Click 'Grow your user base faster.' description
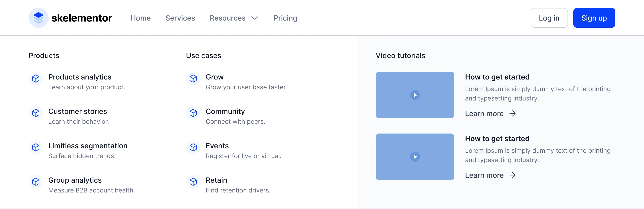Screen dimensions: 644x209 coord(246,87)
